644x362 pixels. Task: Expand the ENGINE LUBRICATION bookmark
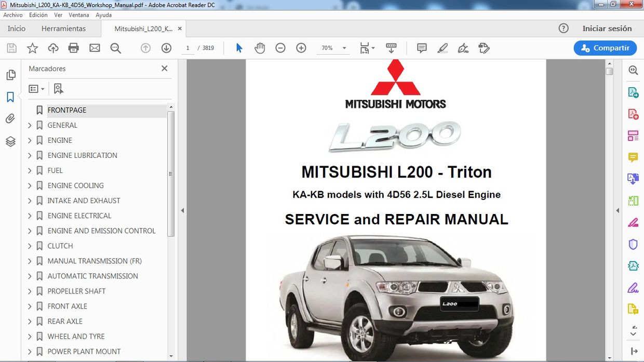pyautogui.click(x=30, y=155)
